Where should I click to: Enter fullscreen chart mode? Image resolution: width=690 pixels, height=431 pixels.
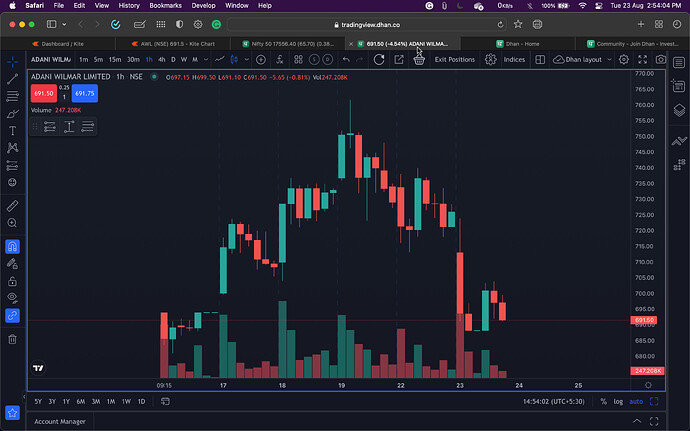pyautogui.click(x=642, y=59)
